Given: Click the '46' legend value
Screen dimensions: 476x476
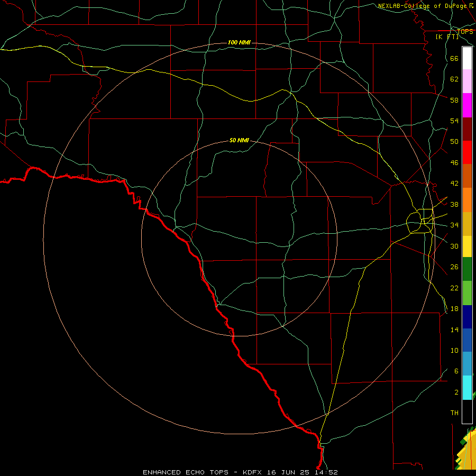Looking at the screenshot, I should coord(454,163).
